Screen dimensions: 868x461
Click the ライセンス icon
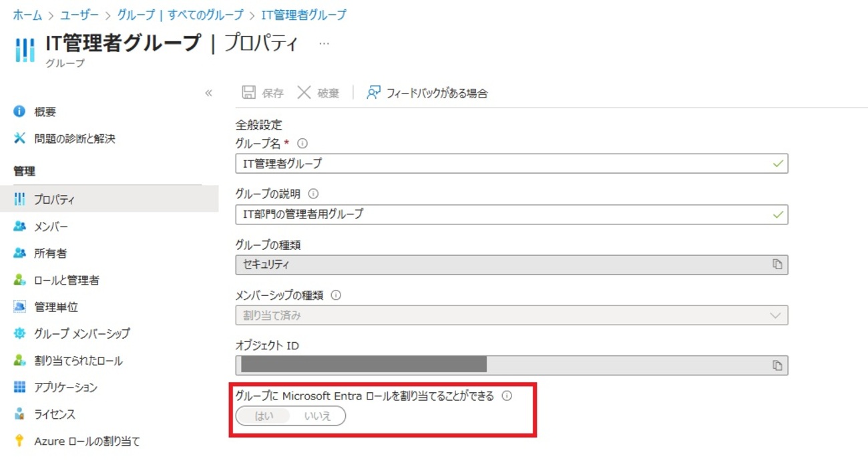tap(19, 414)
